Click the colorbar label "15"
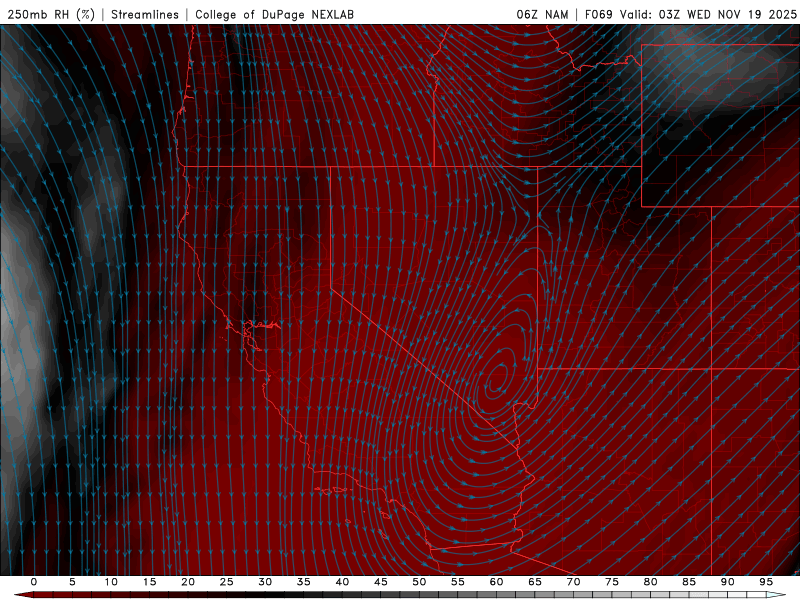The image size is (800, 600). pos(149,582)
